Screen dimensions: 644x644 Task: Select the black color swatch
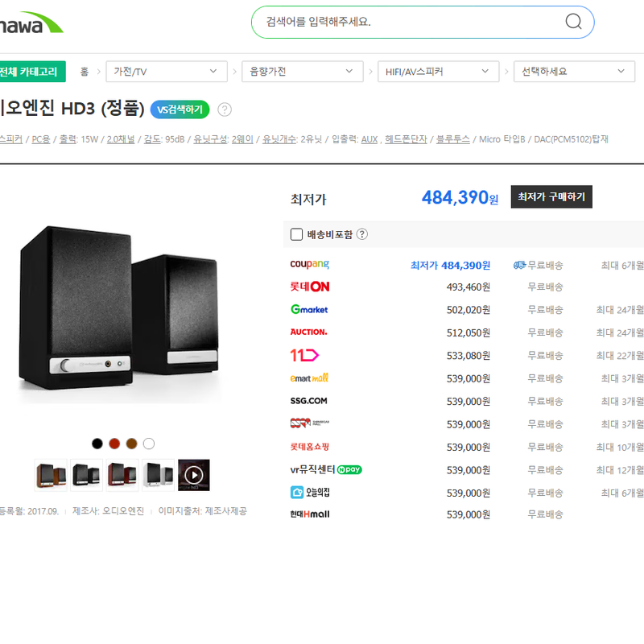point(97,444)
